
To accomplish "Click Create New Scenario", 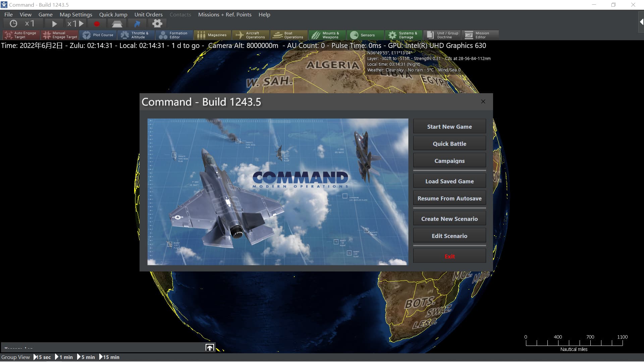I will click(449, 219).
